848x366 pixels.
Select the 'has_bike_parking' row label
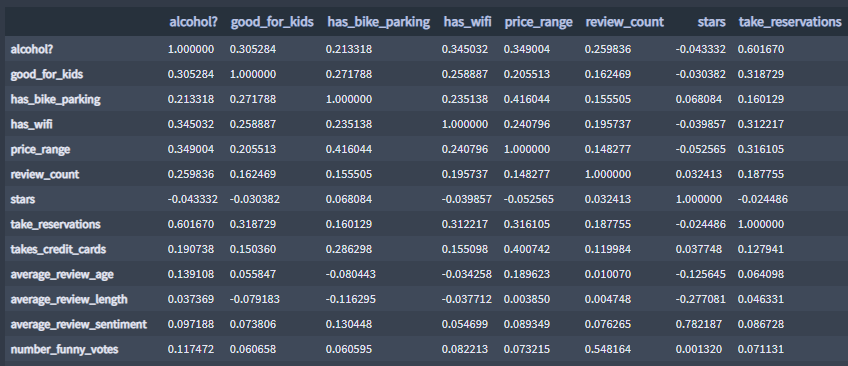(x=55, y=99)
